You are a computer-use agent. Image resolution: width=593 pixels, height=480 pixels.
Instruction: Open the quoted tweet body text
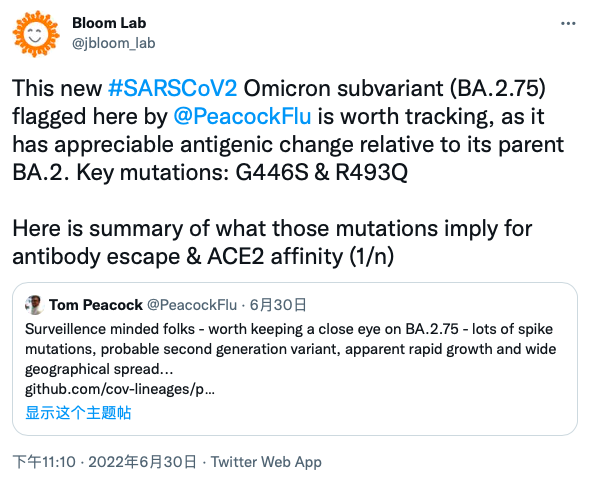290,349
